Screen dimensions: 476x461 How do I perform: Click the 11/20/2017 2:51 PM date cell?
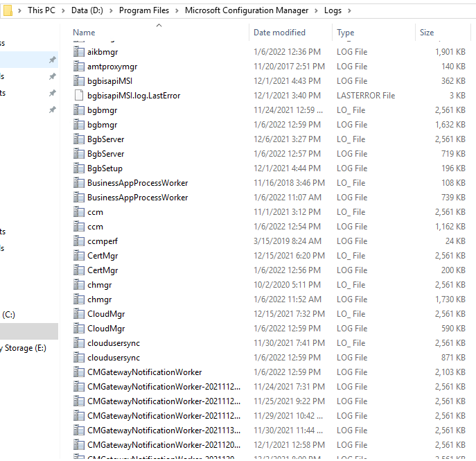(289, 67)
